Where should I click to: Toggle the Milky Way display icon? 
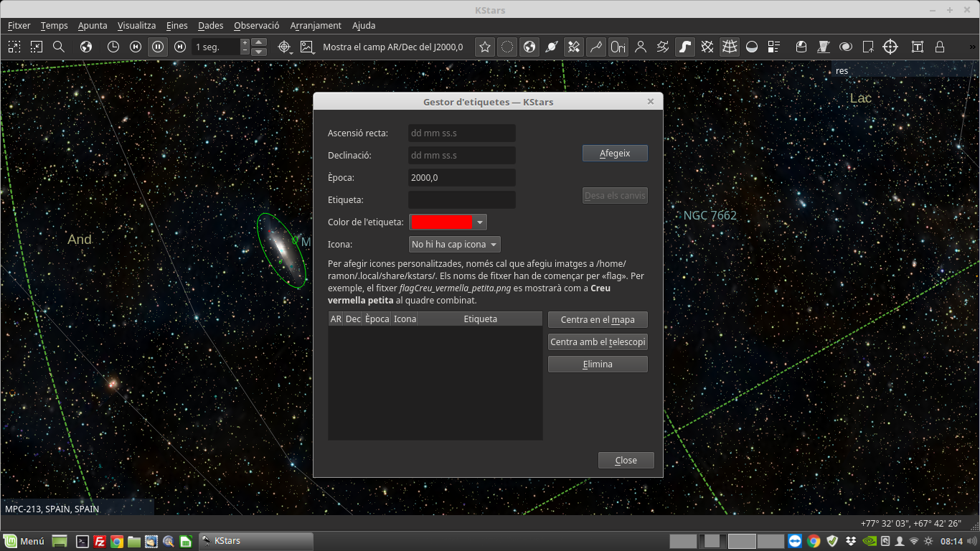pos(685,47)
